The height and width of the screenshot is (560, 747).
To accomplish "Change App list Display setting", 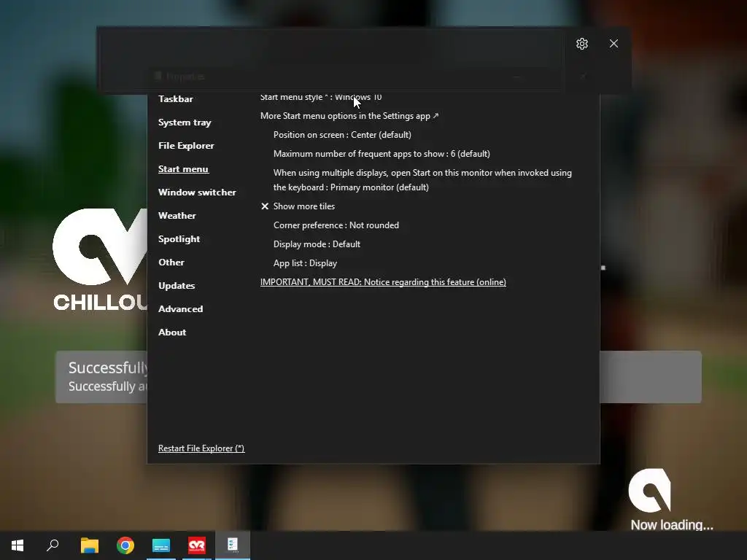I will coord(305,263).
